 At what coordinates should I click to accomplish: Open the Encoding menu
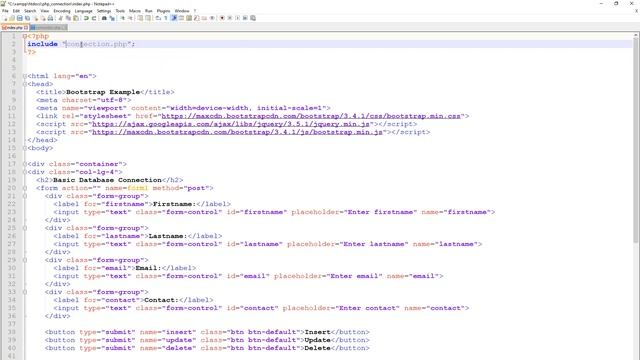[x=62, y=11]
